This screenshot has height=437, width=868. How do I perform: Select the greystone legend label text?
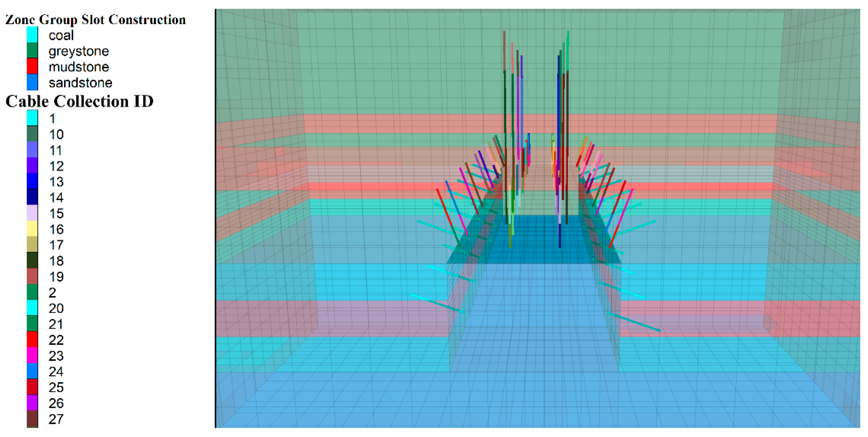click(x=79, y=51)
